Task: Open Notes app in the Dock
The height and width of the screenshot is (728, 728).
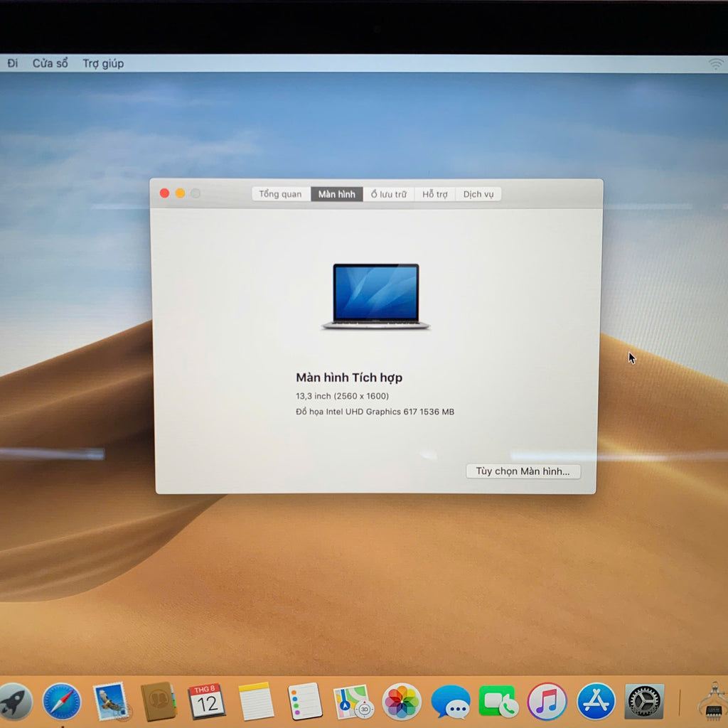Action: 255,702
